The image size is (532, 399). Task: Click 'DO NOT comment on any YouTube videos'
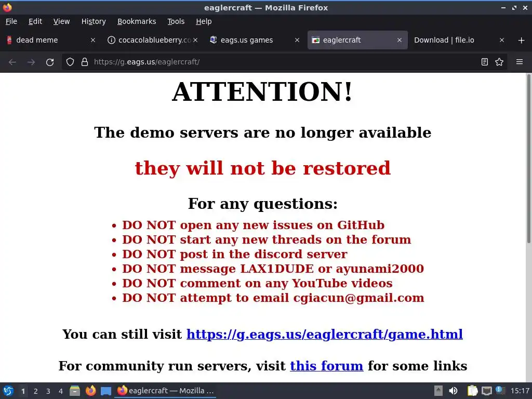coord(257,283)
